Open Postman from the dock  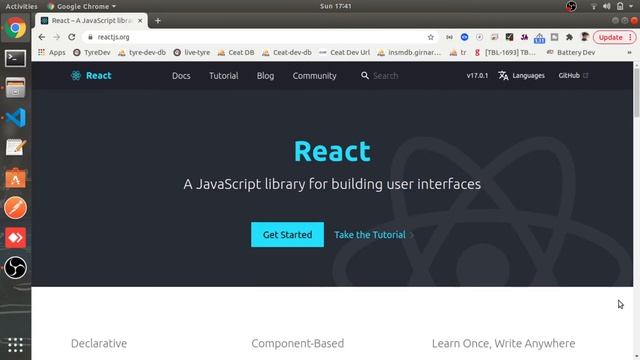point(16,208)
